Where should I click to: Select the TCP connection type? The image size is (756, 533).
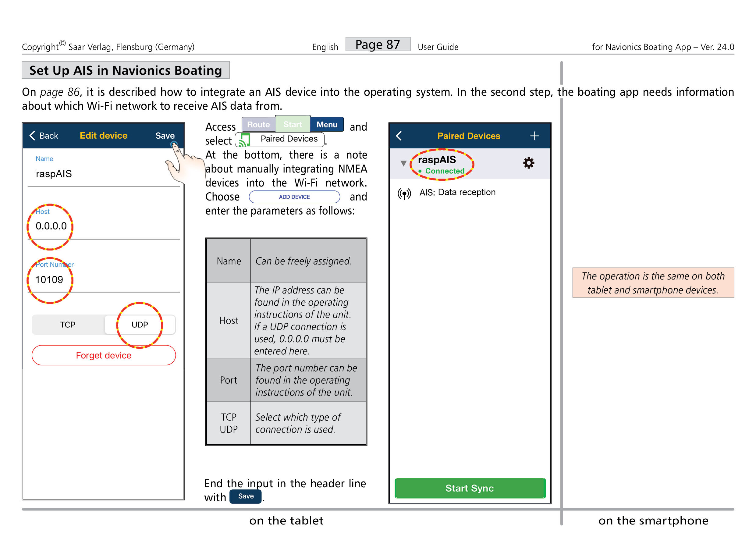68,325
